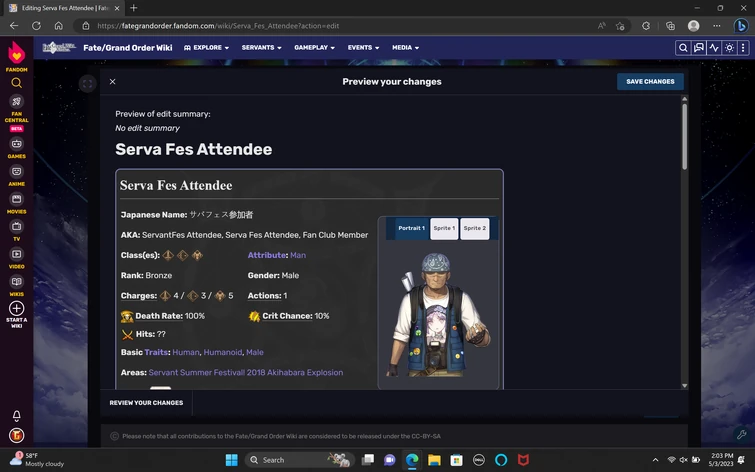Click the Hits crossed swords icon

(127, 334)
